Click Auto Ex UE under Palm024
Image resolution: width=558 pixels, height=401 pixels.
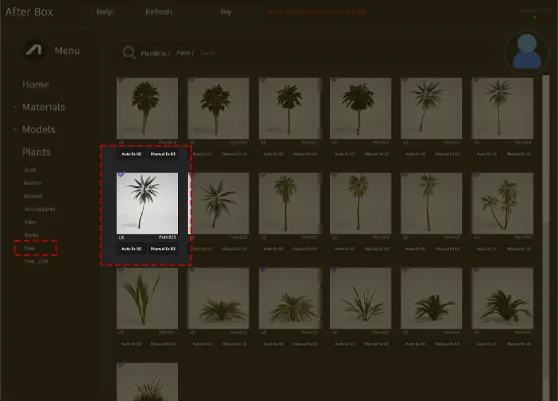click(x=487, y=154)
